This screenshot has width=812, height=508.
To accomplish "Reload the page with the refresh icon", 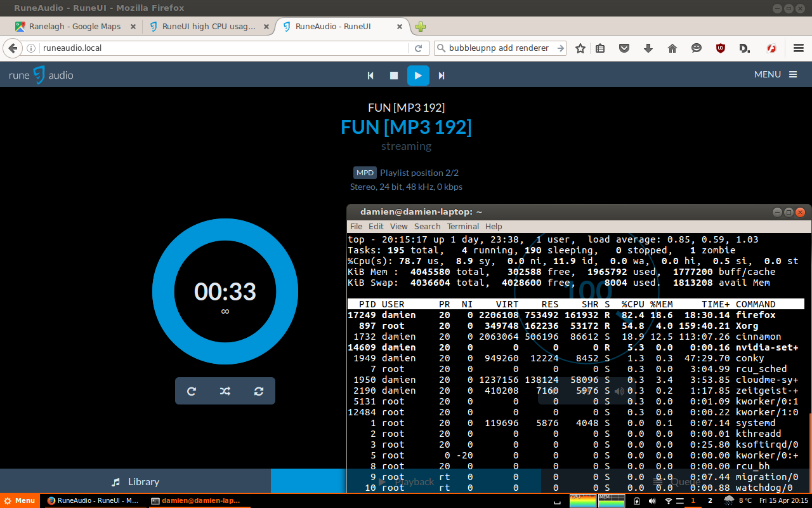I will tap(418, 48).
